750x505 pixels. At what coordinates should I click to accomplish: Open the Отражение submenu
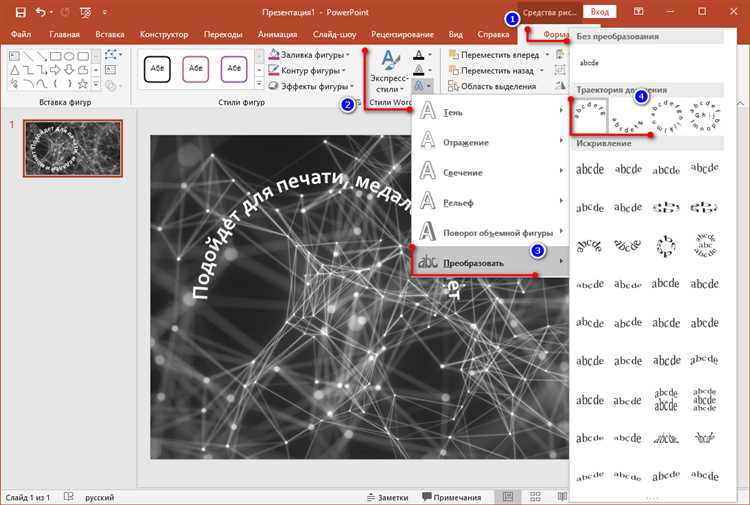490,142
